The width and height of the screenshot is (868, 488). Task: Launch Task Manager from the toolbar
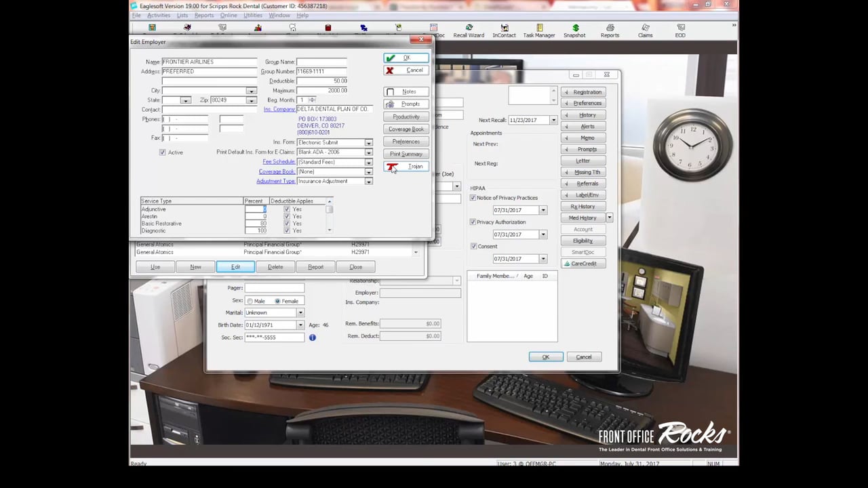click(x=539, y=31)
